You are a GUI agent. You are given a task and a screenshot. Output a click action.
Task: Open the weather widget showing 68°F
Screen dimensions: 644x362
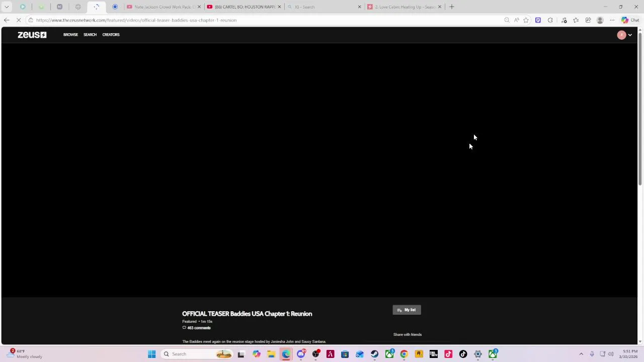point(25,354)
